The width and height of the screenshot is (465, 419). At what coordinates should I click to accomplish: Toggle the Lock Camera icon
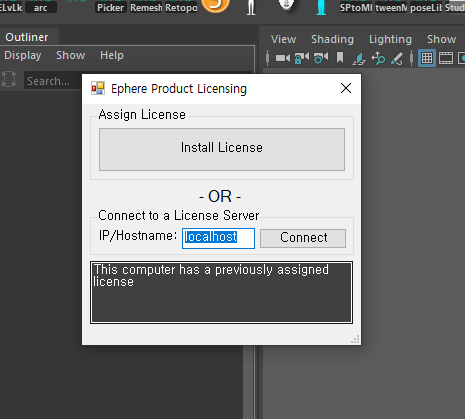coord(302,58)
